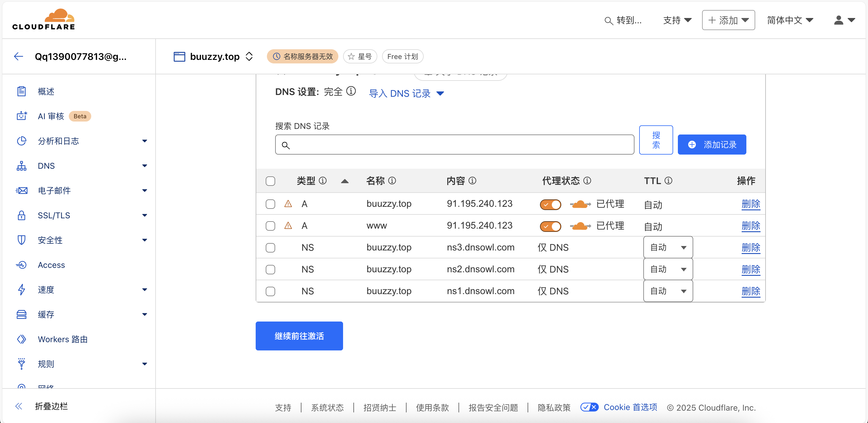This screenshot has height=423, width=868.
Task: Click info icon next to 代理状态 header
Action: pyautogui.click(x=587, y=181)
